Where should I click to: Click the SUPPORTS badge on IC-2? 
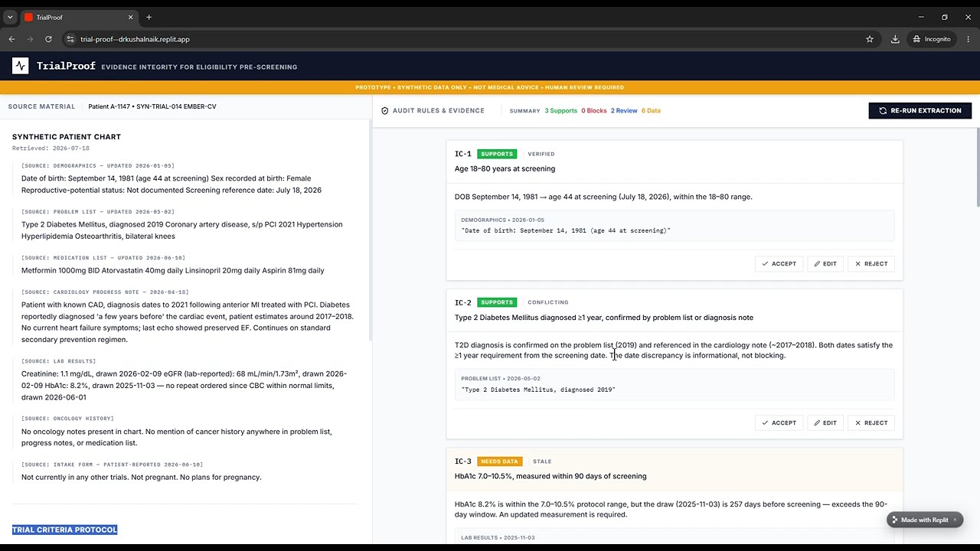coord(497,302)
